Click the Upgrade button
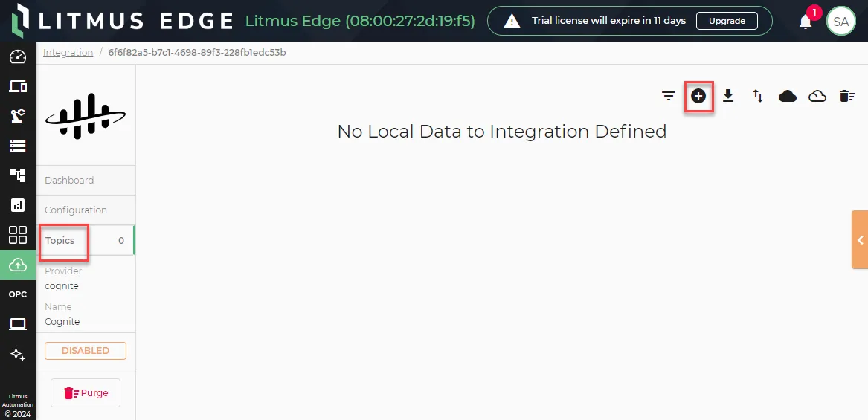Viewport: 868px width, 420px height. [727, 21]
